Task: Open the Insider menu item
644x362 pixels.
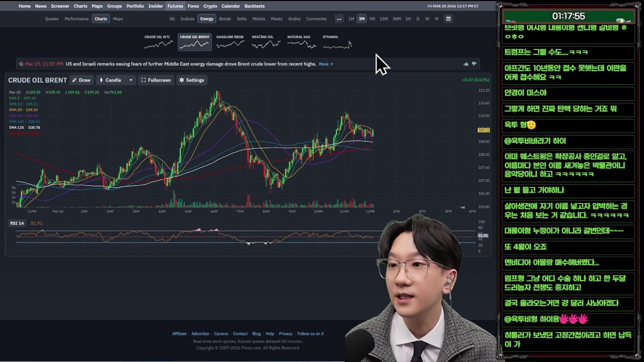Action: click(155, 6)
